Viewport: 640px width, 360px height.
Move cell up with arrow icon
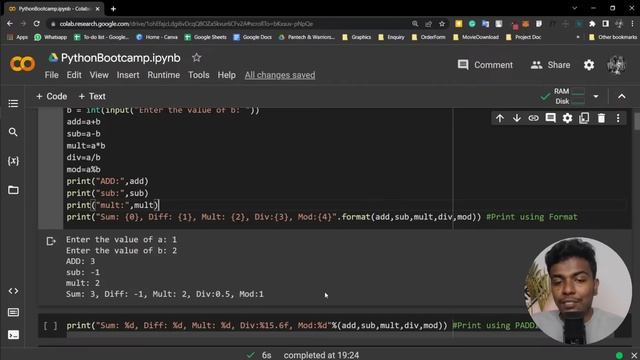(500, 118)
